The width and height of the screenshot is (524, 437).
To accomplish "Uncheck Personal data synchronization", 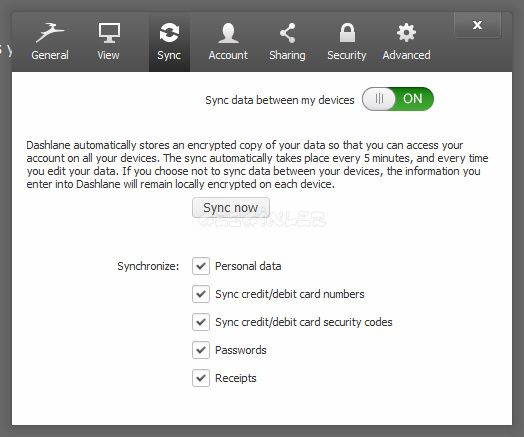I will (x=201, y=266).
